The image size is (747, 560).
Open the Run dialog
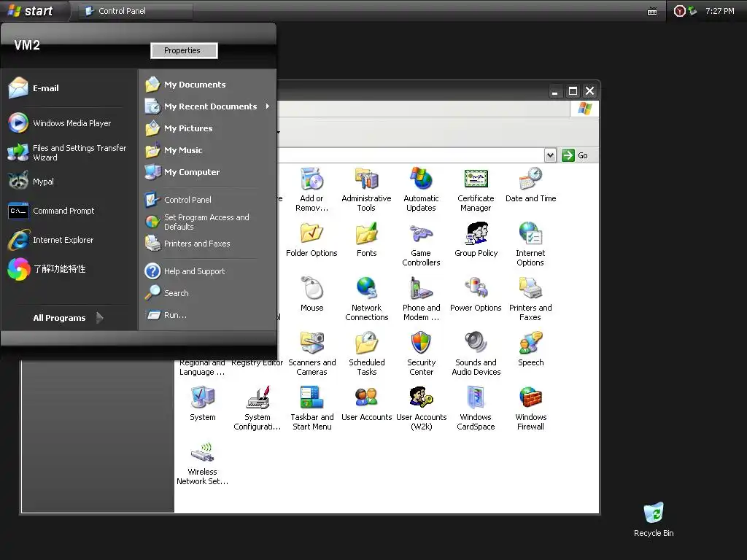(206, 315)
